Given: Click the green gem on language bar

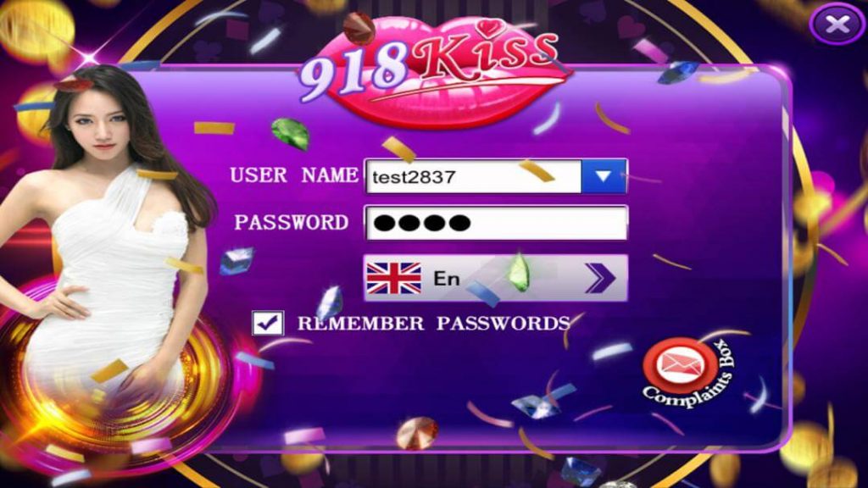Looking at the screenshot, I should point(519,271).
